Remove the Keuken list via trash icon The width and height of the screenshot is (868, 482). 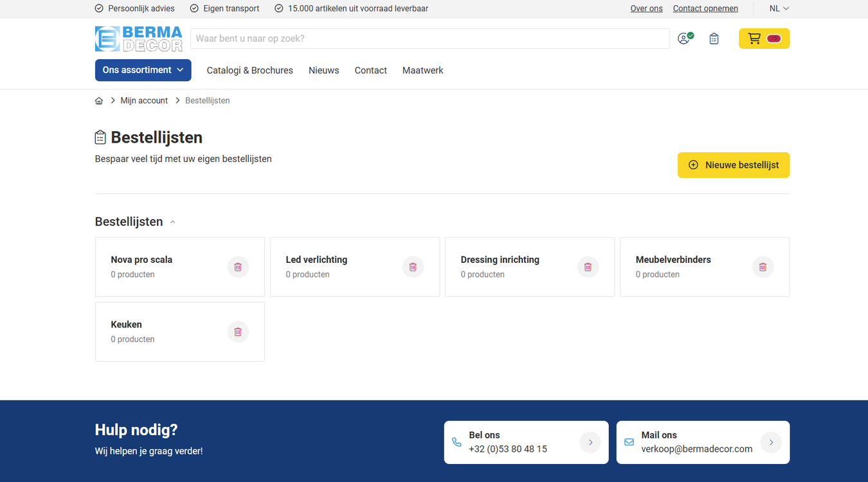(238, 332)
